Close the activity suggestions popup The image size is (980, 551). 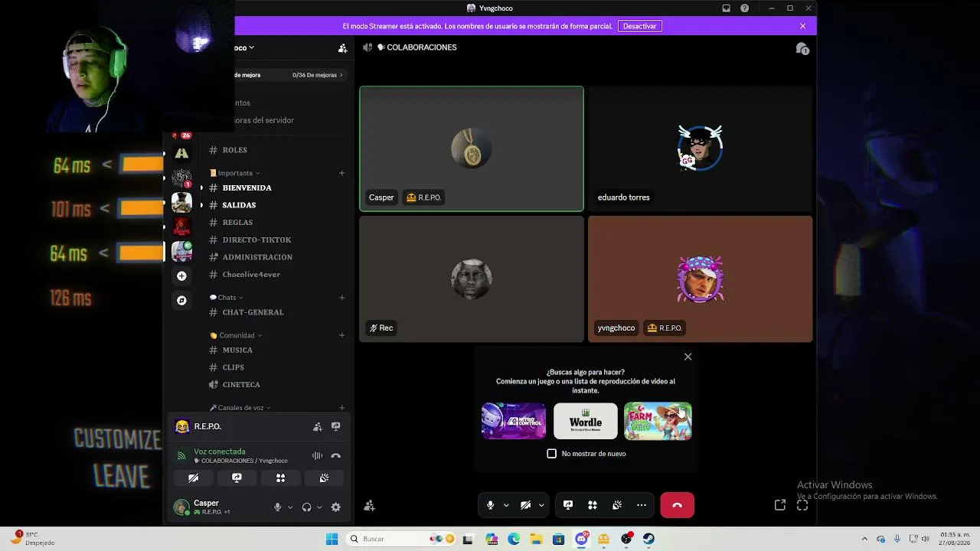tap(688, 357)
